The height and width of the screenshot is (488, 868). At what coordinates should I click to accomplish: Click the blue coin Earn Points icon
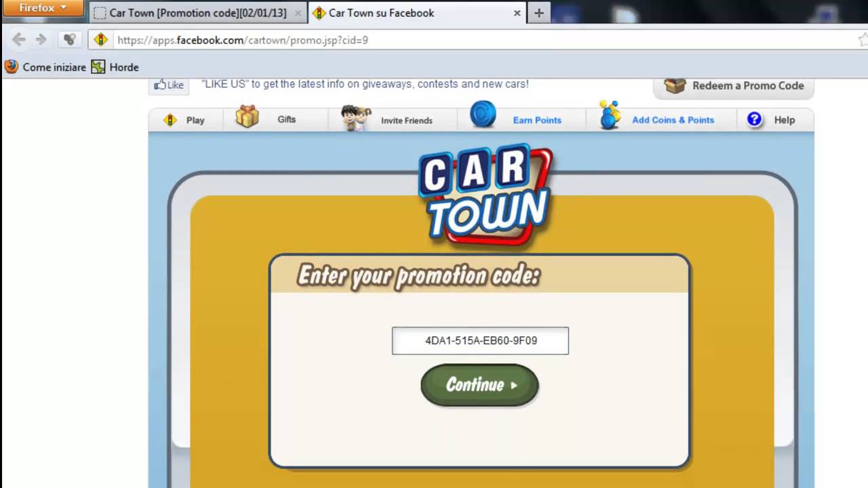483,115
